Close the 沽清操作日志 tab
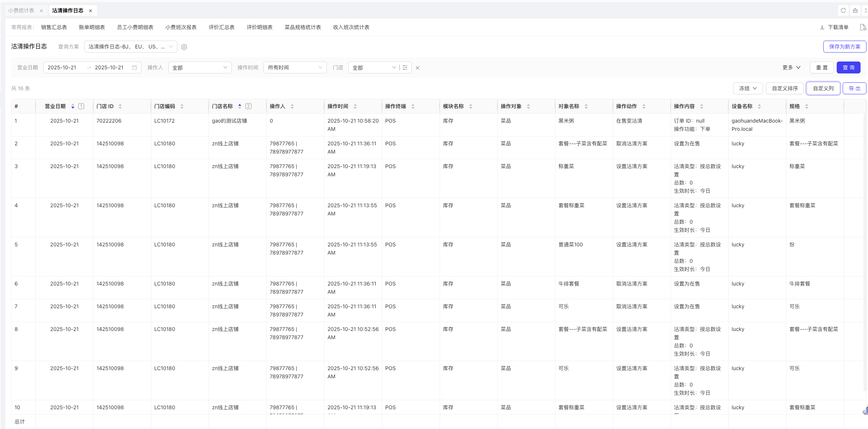Viewport: 868px width, 429px height. (91, 11)
